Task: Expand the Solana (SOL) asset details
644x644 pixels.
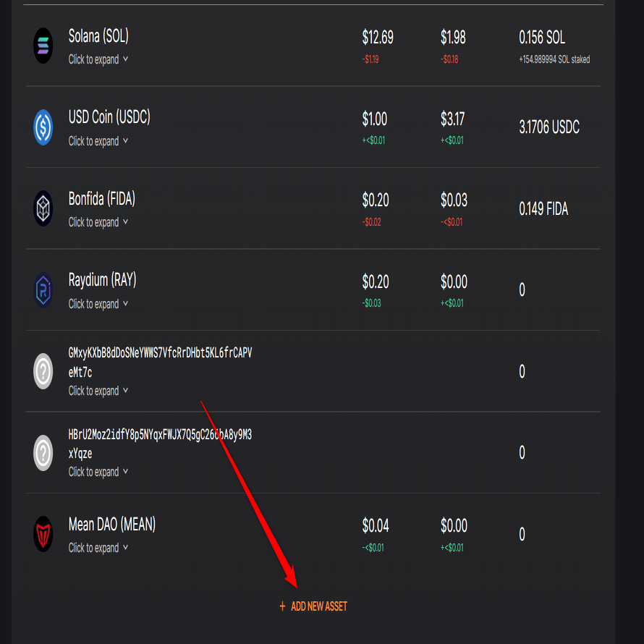Action: click(98, 59)
